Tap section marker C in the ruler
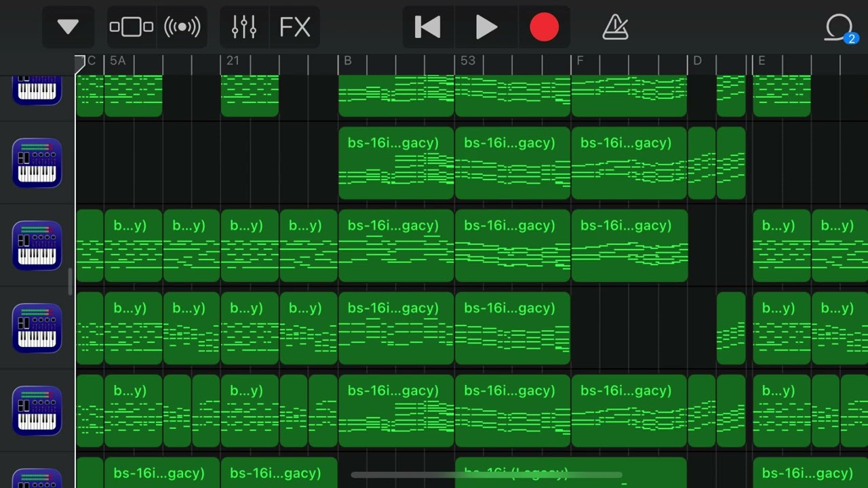The width and height of the screenshot is (868, 488). (92, 61)
